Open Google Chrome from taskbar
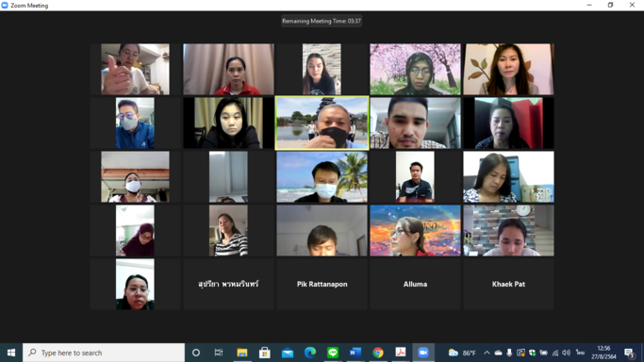This screenshot has width=644, height=362. coord(378,353)
